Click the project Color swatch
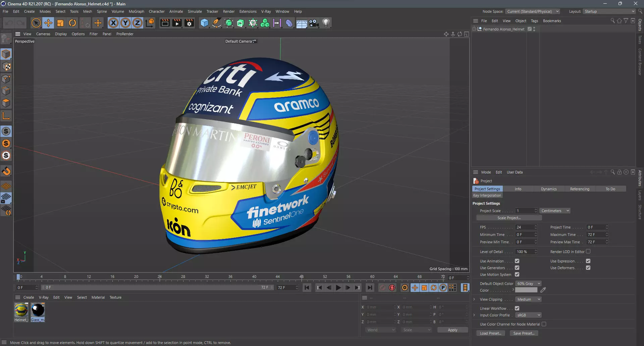Viewport: 644px width, 346px height. (526, 290)
